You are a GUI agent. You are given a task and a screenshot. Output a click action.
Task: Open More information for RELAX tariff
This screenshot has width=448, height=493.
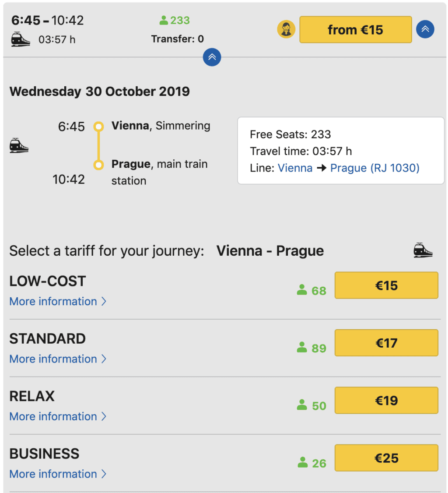(x=58, y=416)
